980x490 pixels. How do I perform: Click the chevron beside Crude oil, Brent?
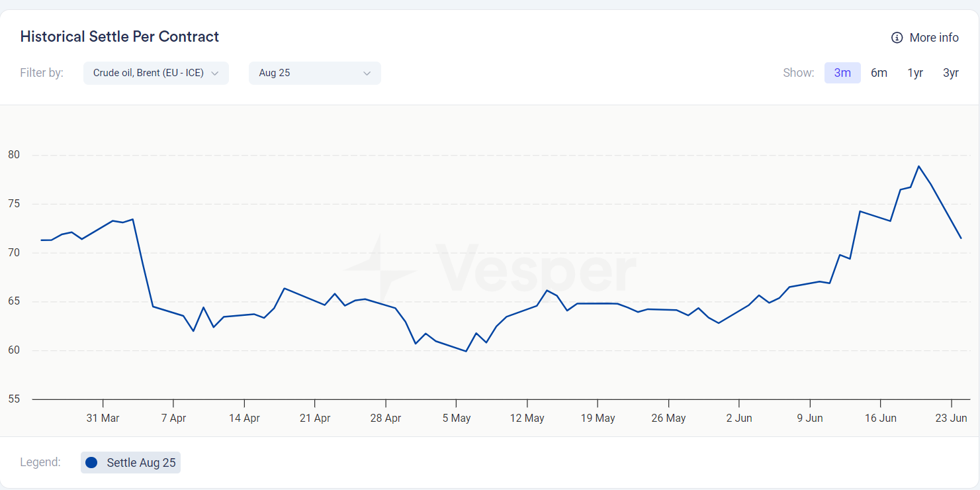(215, 73)
